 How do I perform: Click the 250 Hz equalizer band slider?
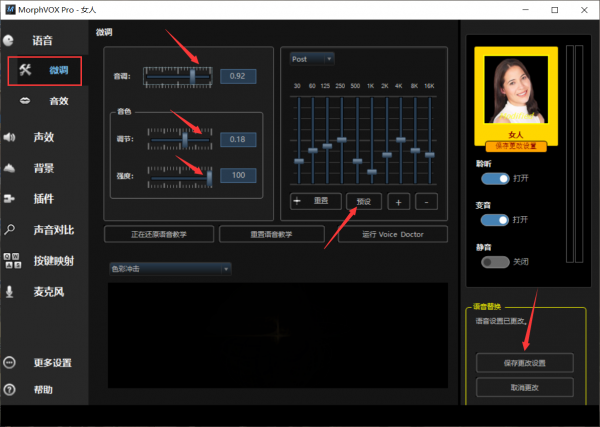tap(342, 140)
